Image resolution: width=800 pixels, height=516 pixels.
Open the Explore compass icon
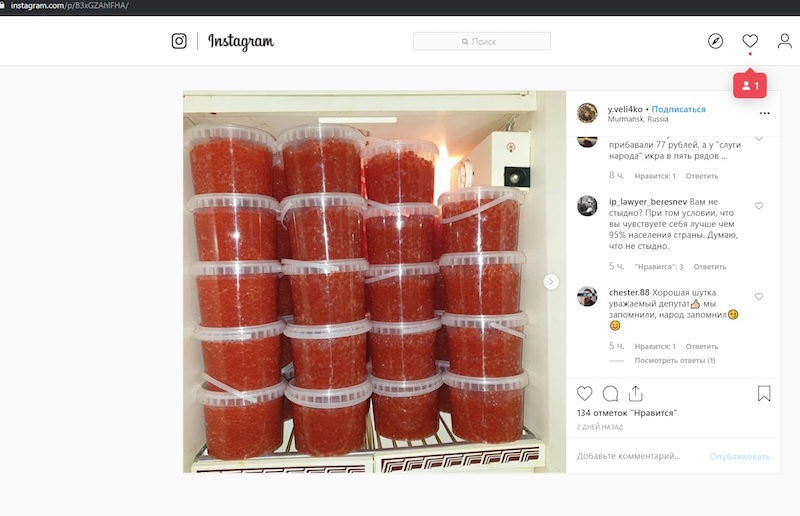coord(715,41)
